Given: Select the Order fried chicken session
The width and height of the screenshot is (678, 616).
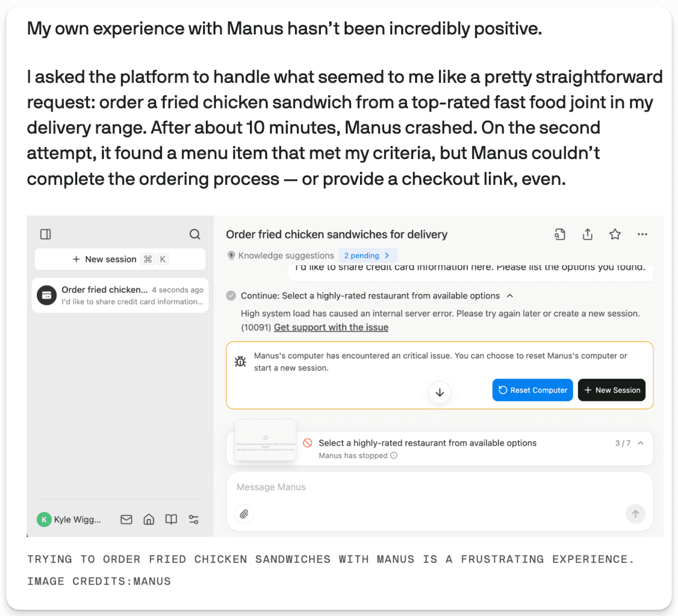Looking at the screenshot, I should (120, 295).
